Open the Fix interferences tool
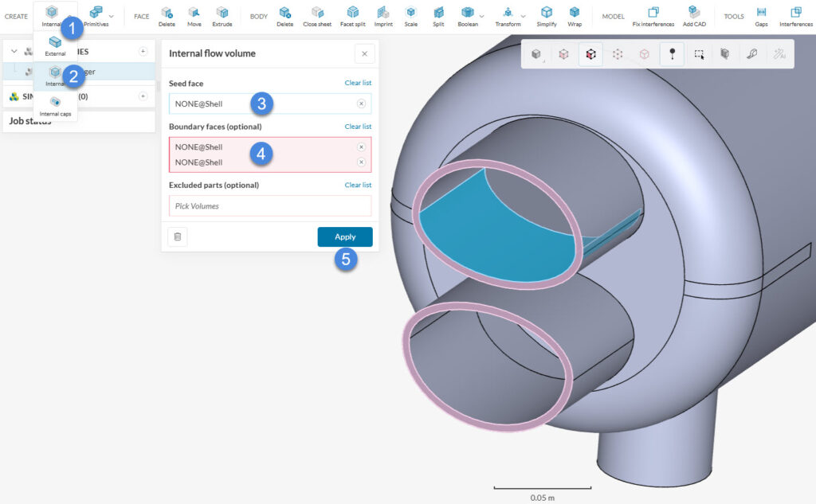This screenshot has height=504, width=816. tap(653, 14)
